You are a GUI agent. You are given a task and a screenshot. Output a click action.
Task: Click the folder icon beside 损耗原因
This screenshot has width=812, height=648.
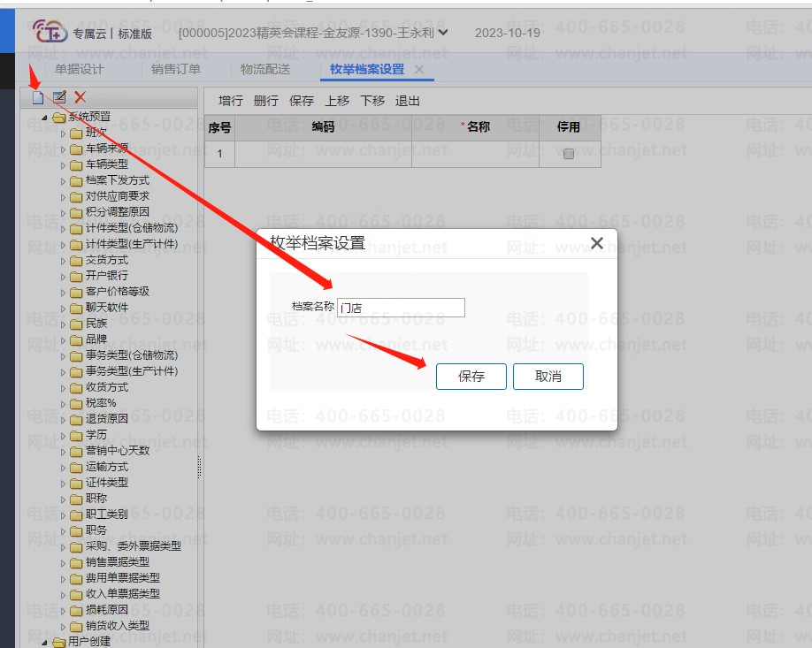coord(76,611)
